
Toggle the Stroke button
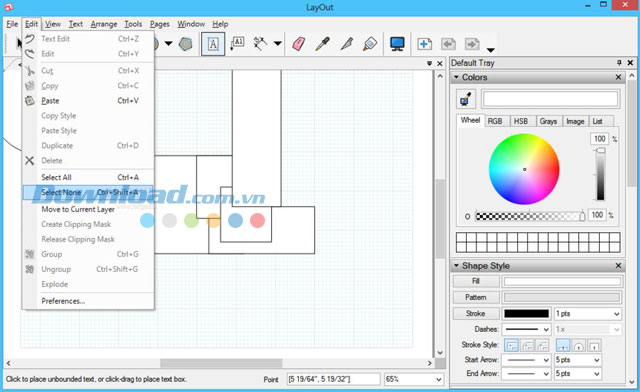(476, 314)
